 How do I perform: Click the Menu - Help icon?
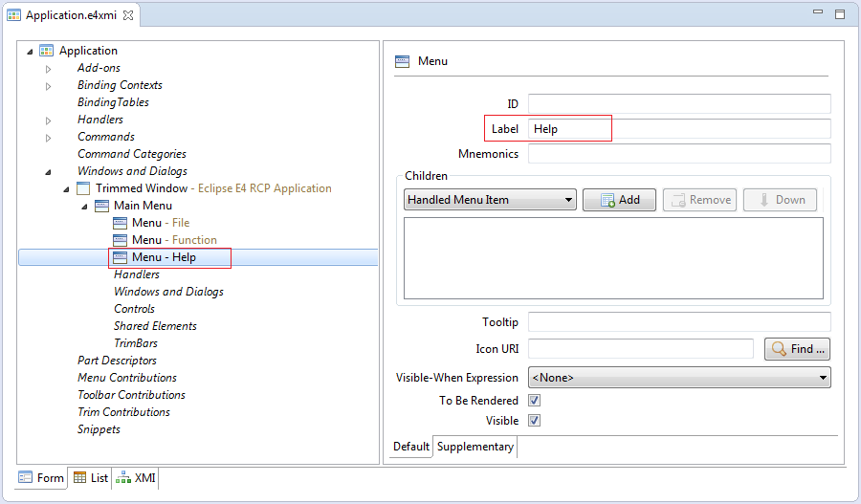(x=120, y=257)
